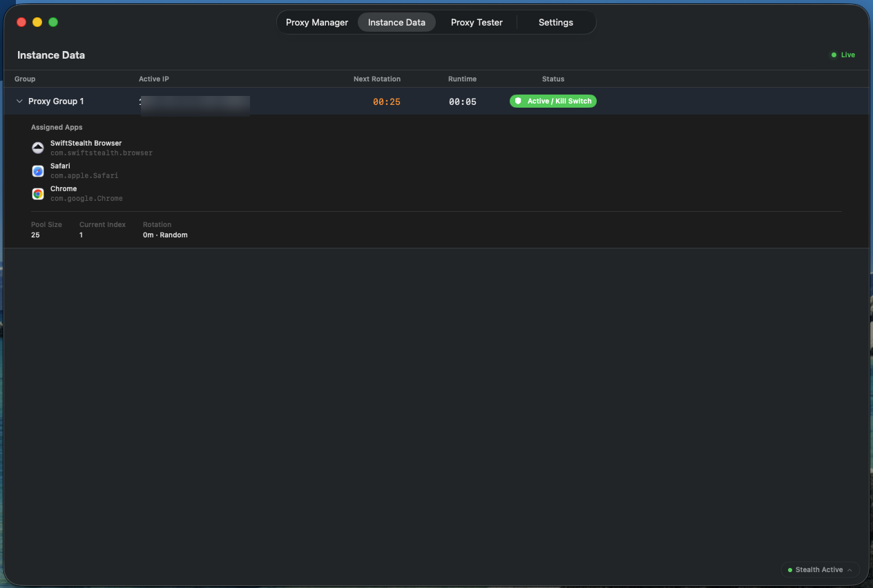Image resolution: width=873 pixels, height=588 pixels.
Task: Click the Stealth Active label text
Action: pos(819,570)
